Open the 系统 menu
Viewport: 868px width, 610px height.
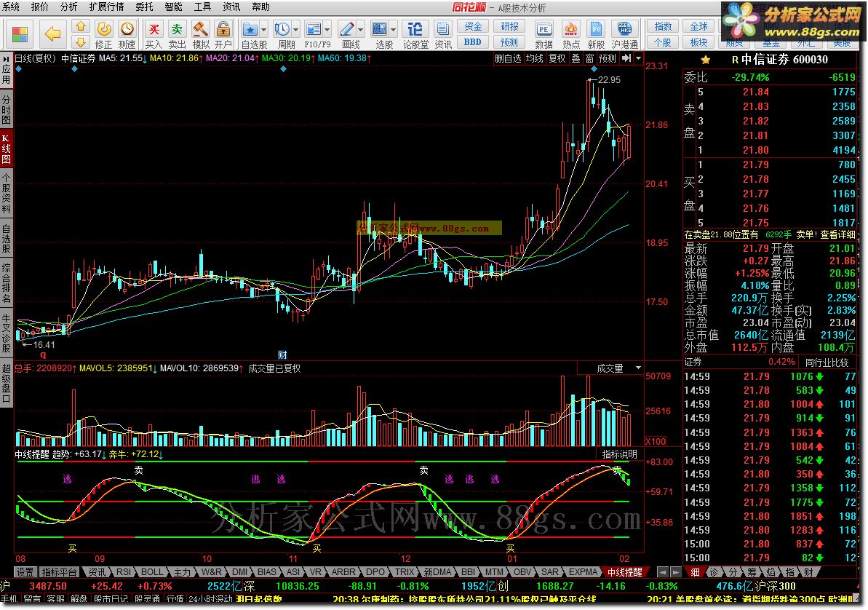[x=10, y=7]
